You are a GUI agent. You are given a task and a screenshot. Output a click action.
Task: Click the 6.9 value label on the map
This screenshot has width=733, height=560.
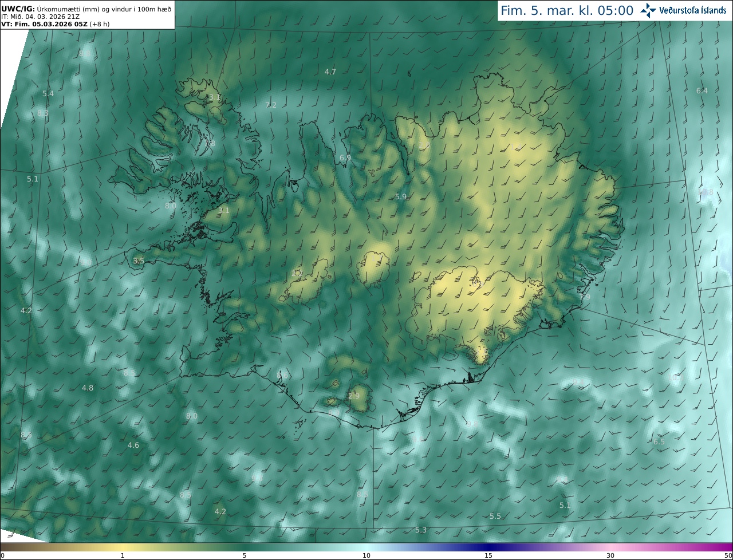coord(345,157)
